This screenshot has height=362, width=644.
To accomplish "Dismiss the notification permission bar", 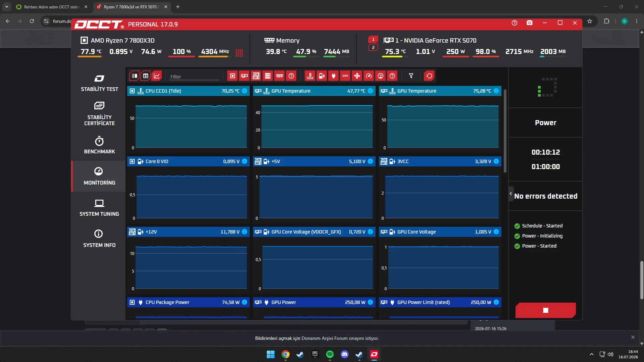I will [633, 337].
